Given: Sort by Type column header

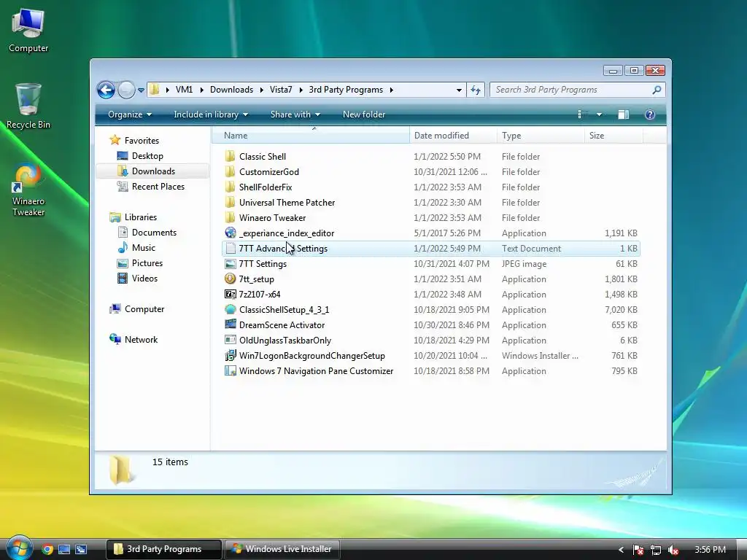Looking at the screenshot, I should (x=541, y=135).
